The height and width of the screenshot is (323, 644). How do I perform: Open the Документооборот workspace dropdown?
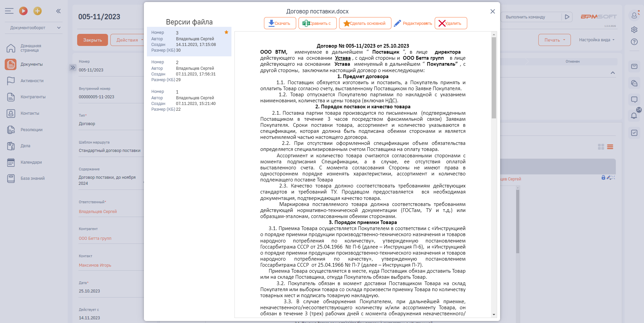coord(35,28)
